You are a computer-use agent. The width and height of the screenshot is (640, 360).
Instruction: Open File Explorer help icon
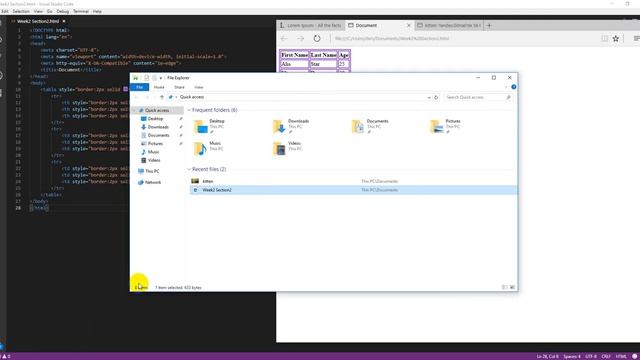(x=513, y=87)
